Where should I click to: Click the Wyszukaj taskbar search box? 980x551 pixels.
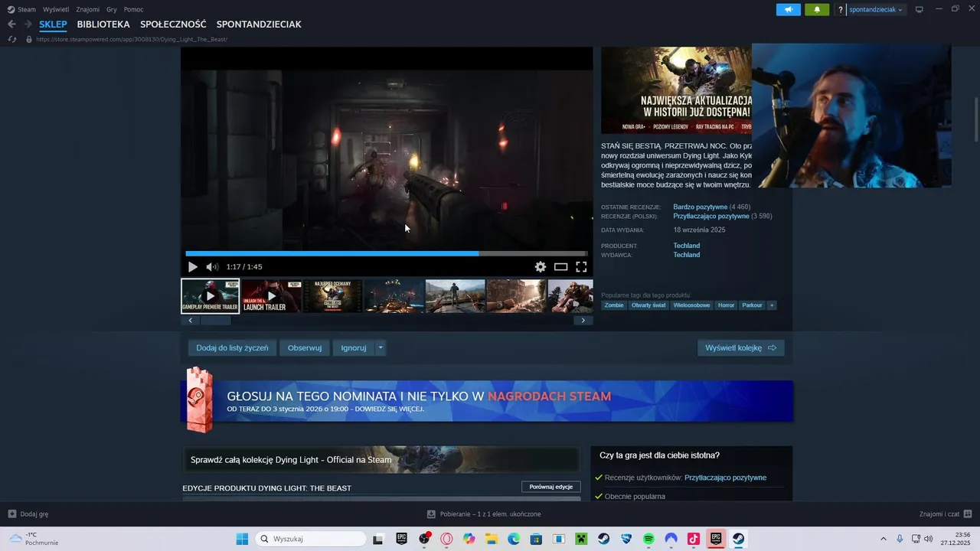tap(310, 539)
